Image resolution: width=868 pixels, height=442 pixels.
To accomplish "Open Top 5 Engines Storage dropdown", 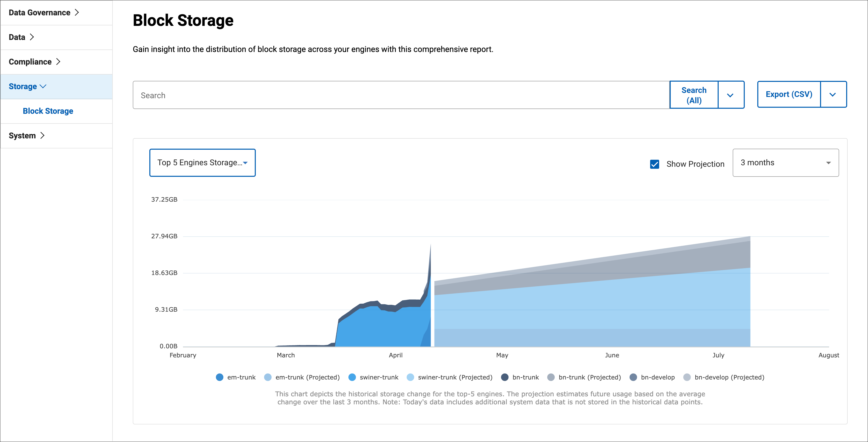I will [x=202, y=163].
